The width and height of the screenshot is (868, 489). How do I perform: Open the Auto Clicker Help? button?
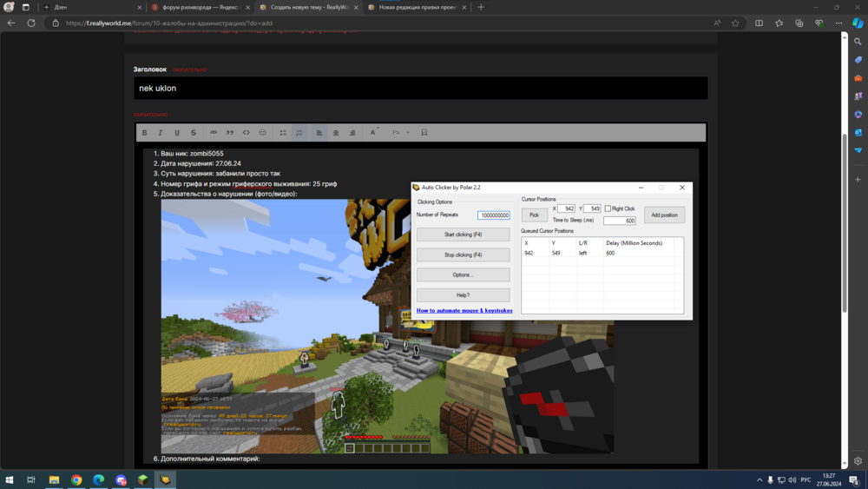(x=463, y=295)
